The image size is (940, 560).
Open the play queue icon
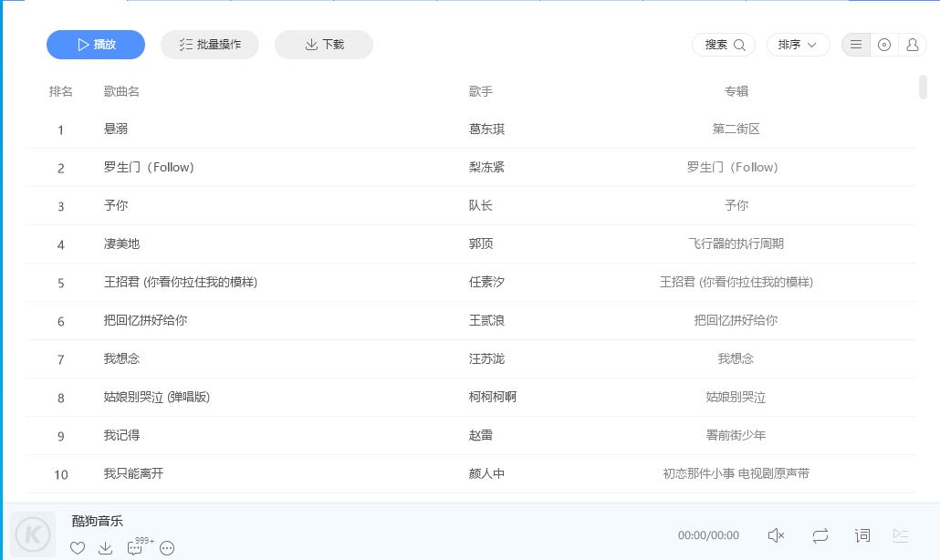point(902,535)
